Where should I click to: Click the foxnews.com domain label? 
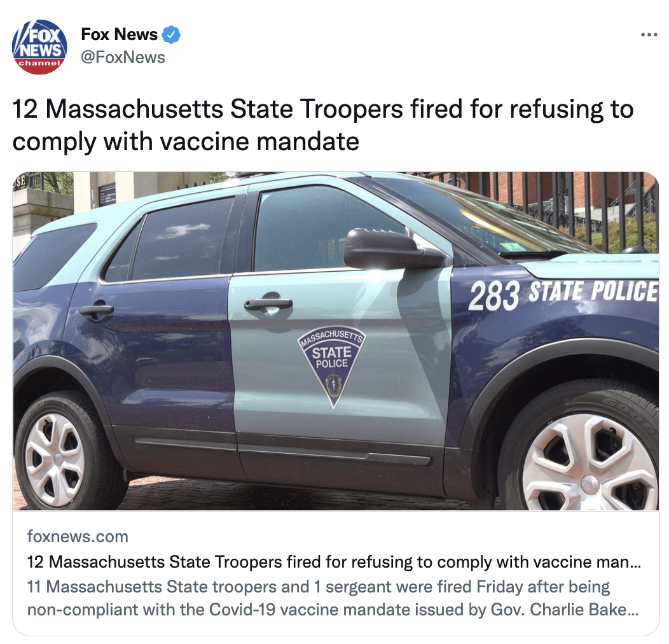pyautogui.click(x=78, y=536)
